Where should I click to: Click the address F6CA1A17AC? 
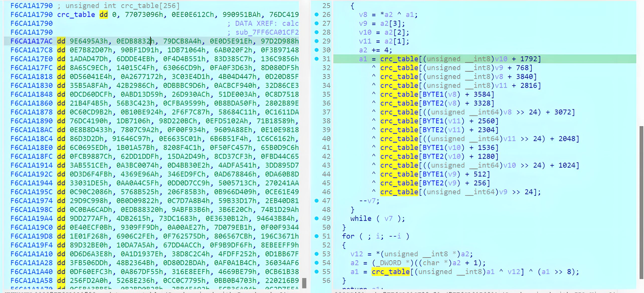(31, 41)
